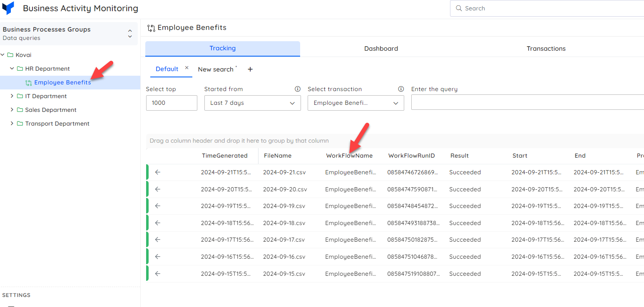Image resolution: width=644 pixels, height=307 pixels.
Task: Open details arrow for 2024-09-18.csv row
Action: click(x=158, y=223)
